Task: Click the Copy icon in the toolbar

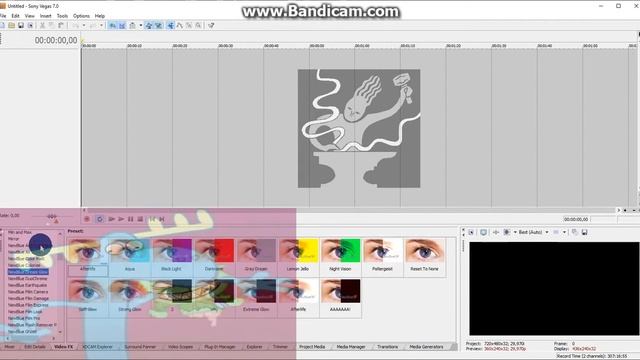Action: (x=51, y=25)
